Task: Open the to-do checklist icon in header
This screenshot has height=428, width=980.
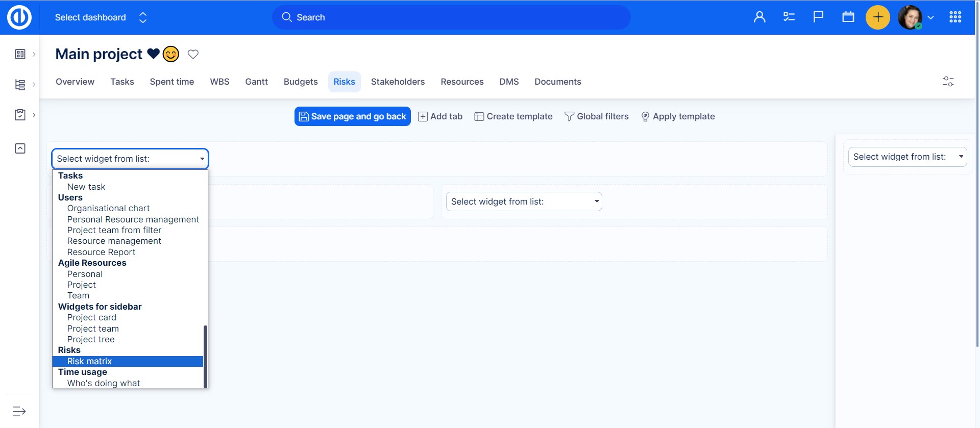Action: coord(789,17)
